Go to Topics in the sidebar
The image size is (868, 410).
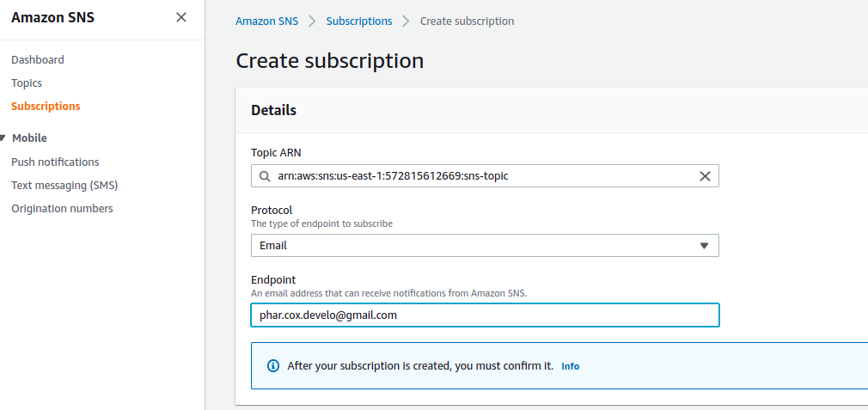pyautogui.click(x=27, y=83)
